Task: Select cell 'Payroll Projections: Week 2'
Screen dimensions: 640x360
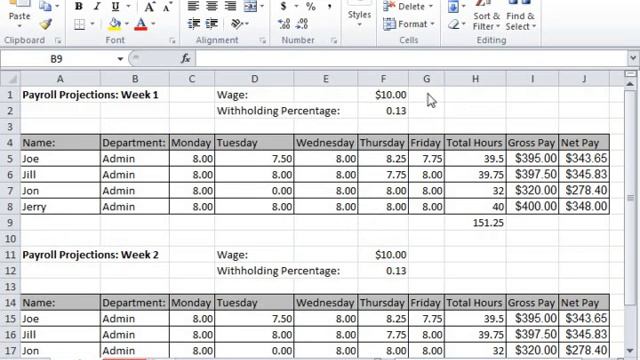Action: point(90,255)
